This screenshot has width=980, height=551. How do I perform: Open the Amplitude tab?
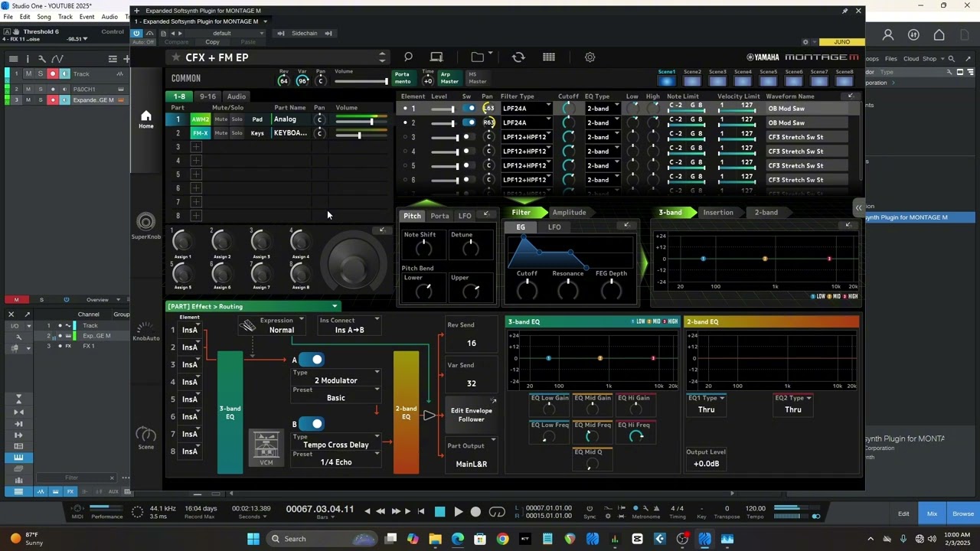point(569,213)
